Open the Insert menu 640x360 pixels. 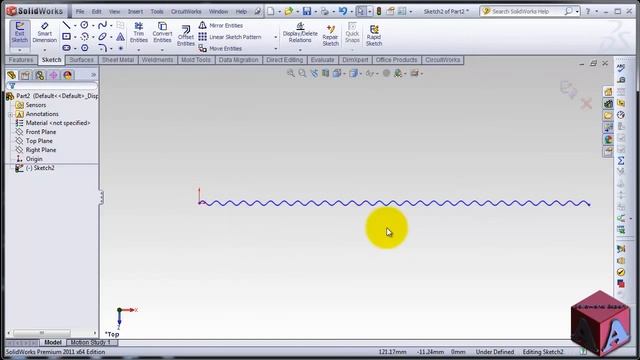[x=135, y=11]
